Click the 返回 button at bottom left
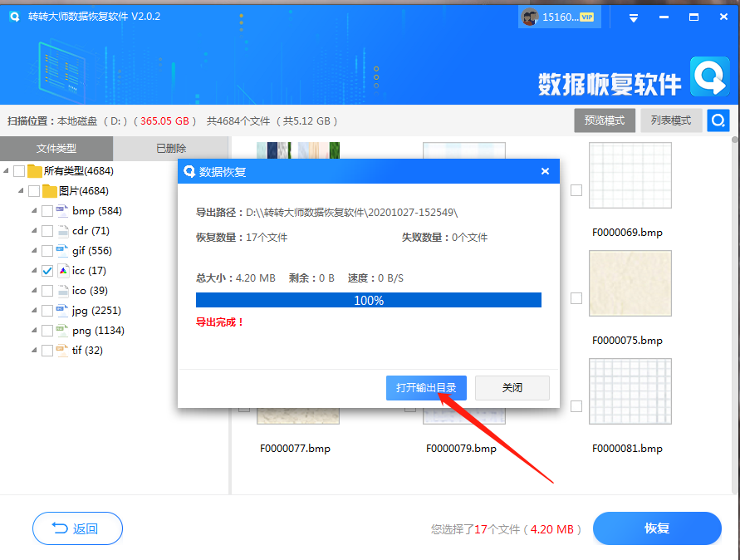This screenshot has height=560, width=740. pyautogui.click(x=77, y=528)
